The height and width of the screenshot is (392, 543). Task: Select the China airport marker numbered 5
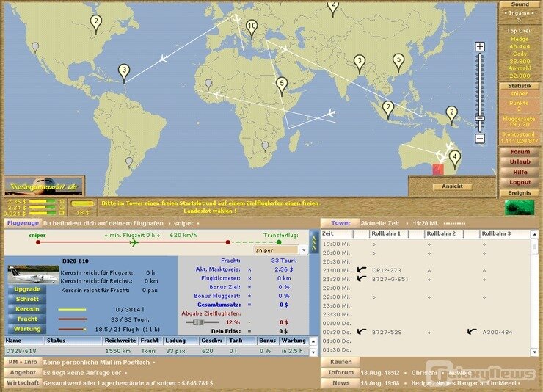pos(398,62)
